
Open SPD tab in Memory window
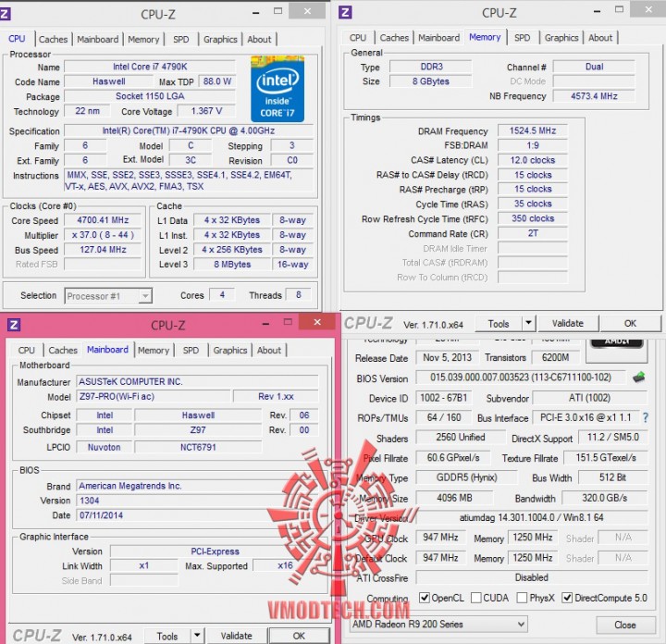click(522, 37)
